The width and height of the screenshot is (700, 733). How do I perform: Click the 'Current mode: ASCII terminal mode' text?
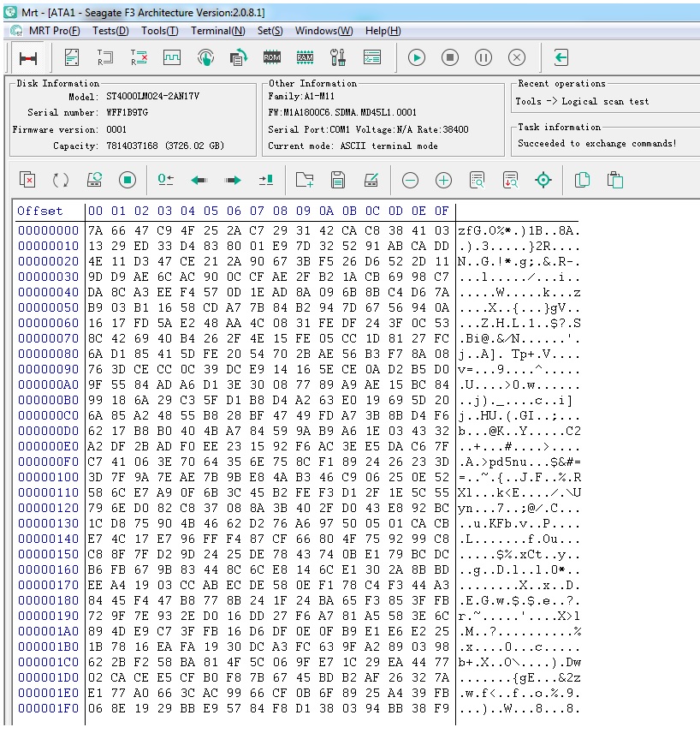(353, 146)
